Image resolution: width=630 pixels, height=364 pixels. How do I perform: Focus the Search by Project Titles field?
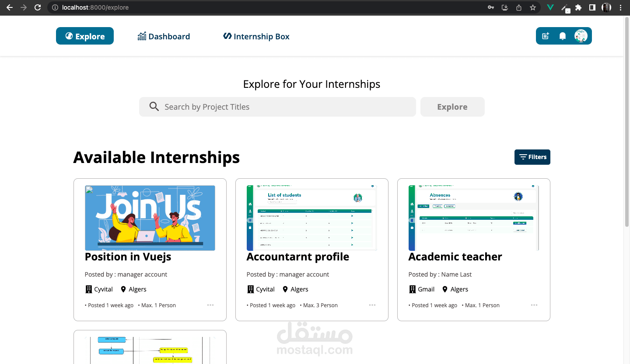pos(284,107)
